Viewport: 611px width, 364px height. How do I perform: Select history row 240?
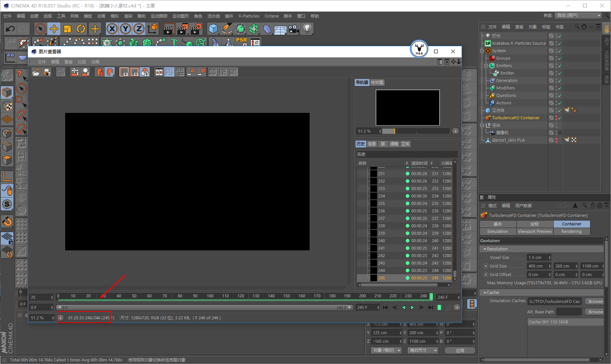point(404,241)
